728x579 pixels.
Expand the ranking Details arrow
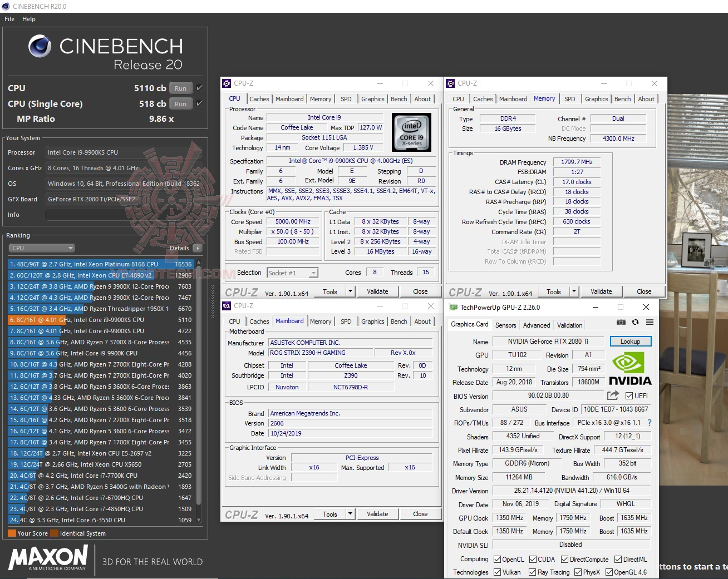tap(198, 248)
